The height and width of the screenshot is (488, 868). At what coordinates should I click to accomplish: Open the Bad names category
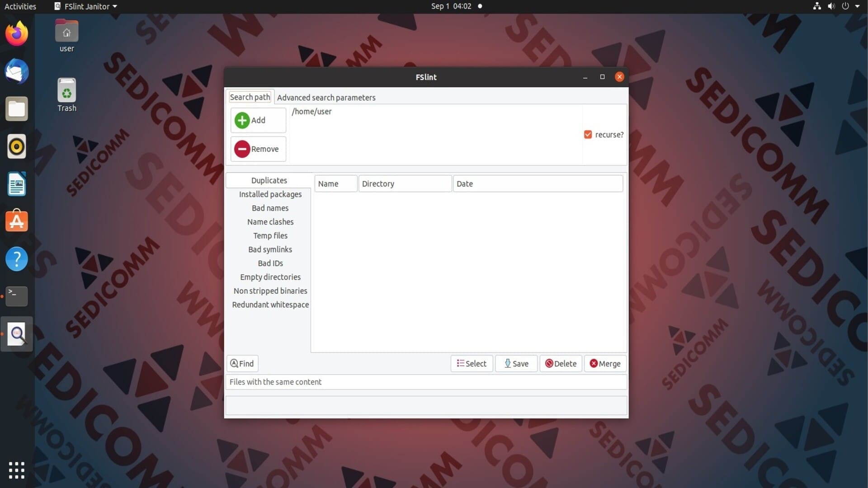270,208
